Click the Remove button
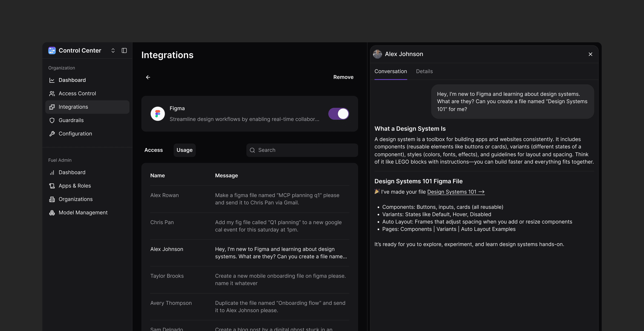 (x=343, y=77)
